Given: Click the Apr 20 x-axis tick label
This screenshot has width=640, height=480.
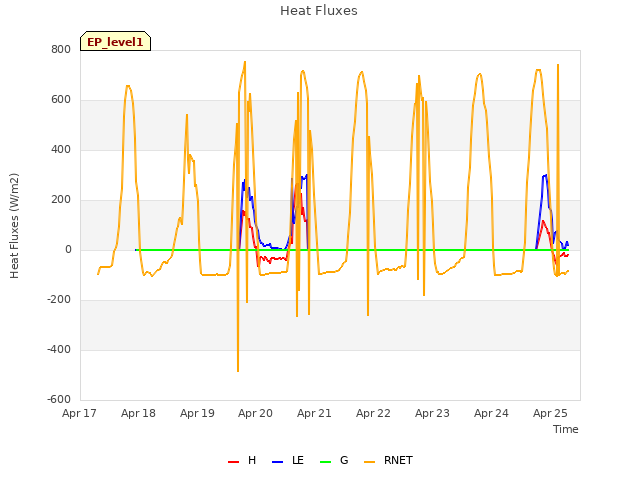Looking at the screenshot, I should pos(256,413).
